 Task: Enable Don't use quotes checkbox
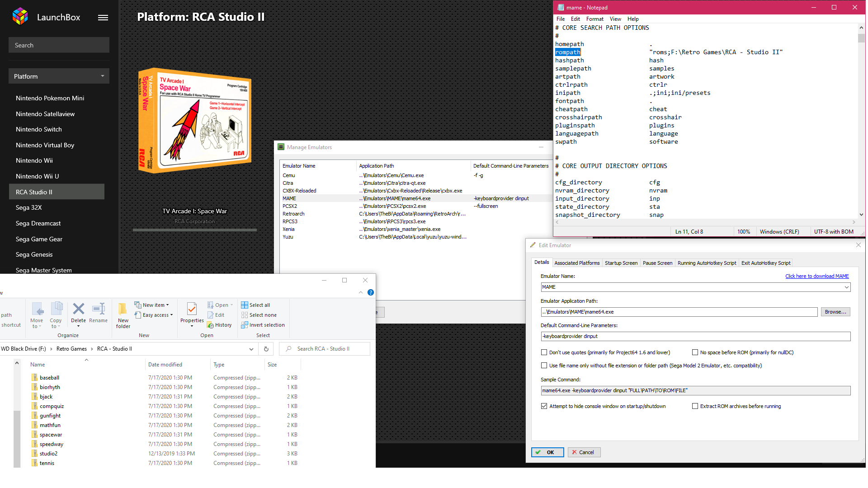coord(544,352)
